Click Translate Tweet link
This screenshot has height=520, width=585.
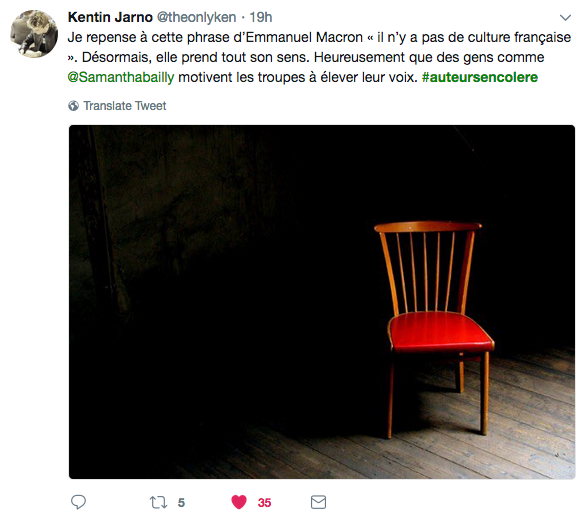[x=125, y=106]
